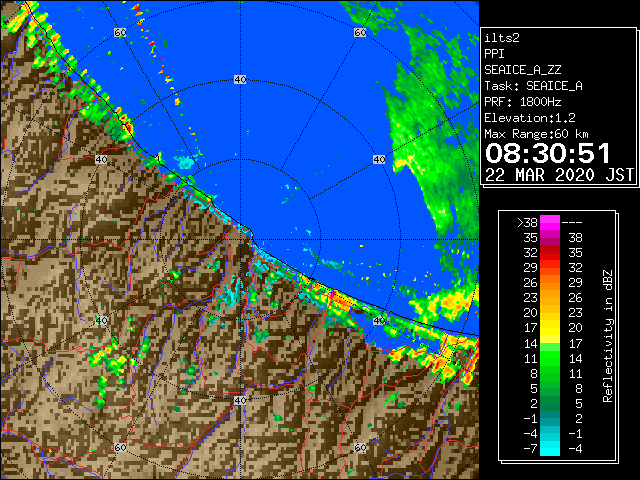The width and height of the screenshot is (640, 480).
Task: Click the "40" range label due north of center
Action: click(x=240, y=80)
